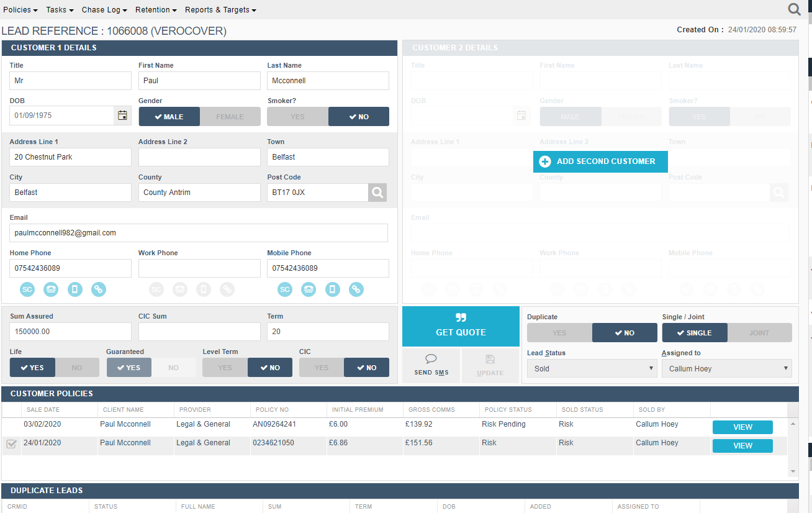Click the mobile device icon under Mobile Phone
The height and width of the screenshot is (513, 812).
click(x=333, y=289)
